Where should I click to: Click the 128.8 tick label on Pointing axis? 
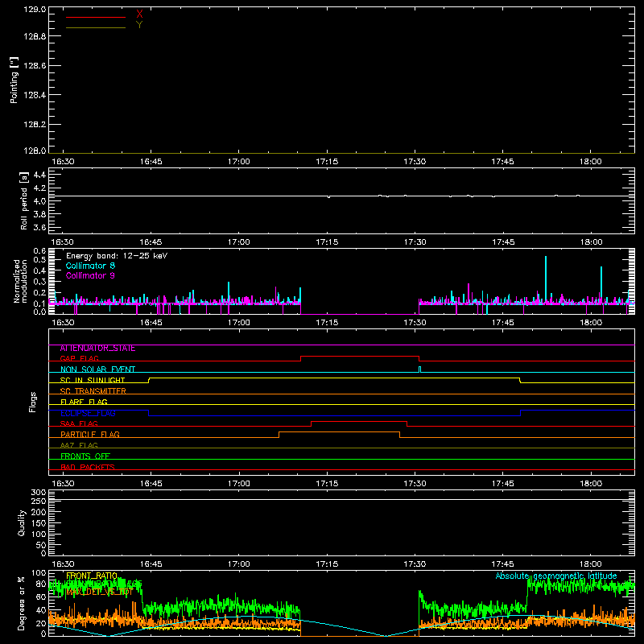[x=35, y=36]
